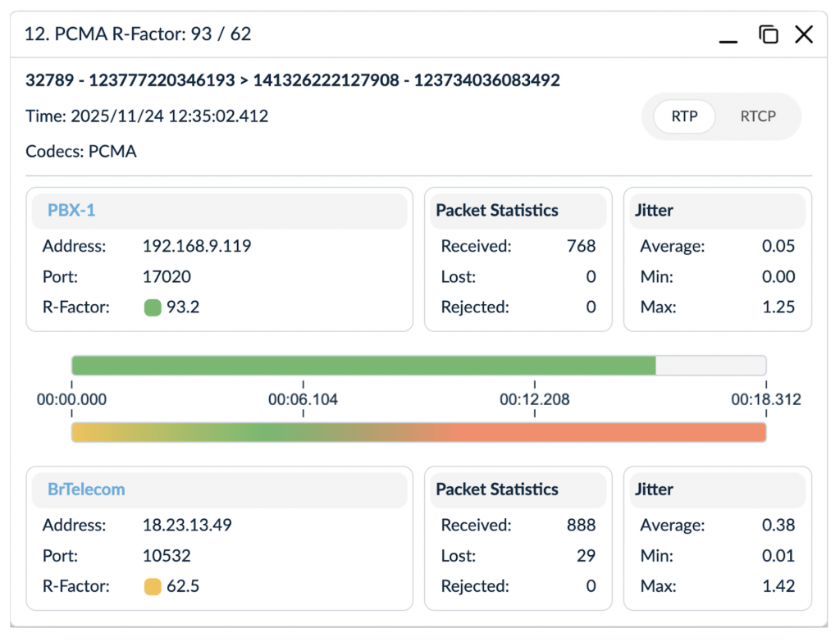Viewport: 840px width, 642px height.
Task: Click the 00:12.208 timeline marker
Action: click(534, 400)
